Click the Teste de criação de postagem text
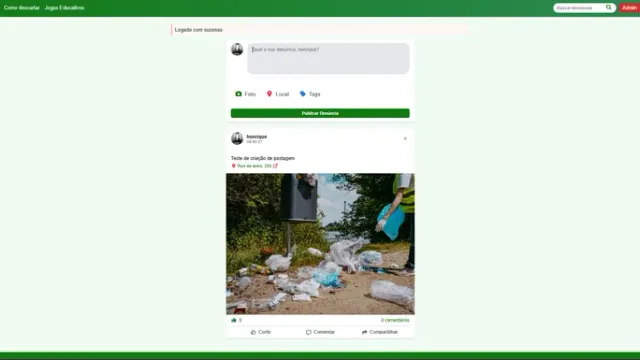640x360 pixels. tap(263, 158)
